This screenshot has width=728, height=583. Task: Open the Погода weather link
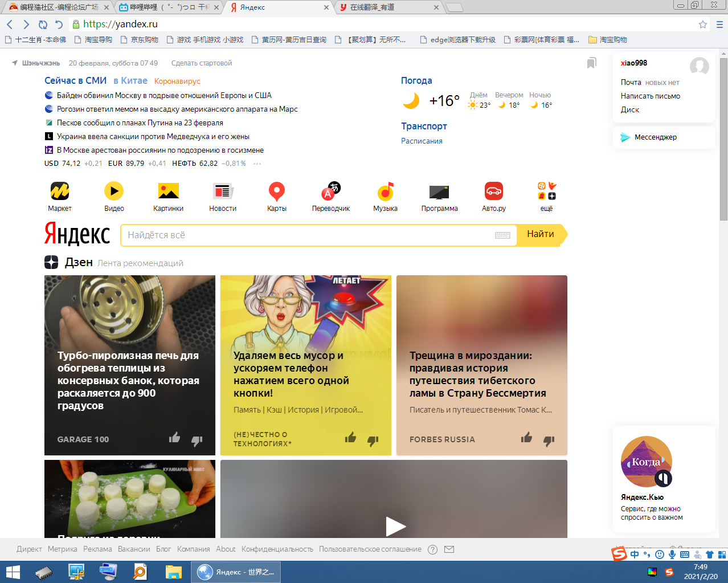click(x=416, y=81)
